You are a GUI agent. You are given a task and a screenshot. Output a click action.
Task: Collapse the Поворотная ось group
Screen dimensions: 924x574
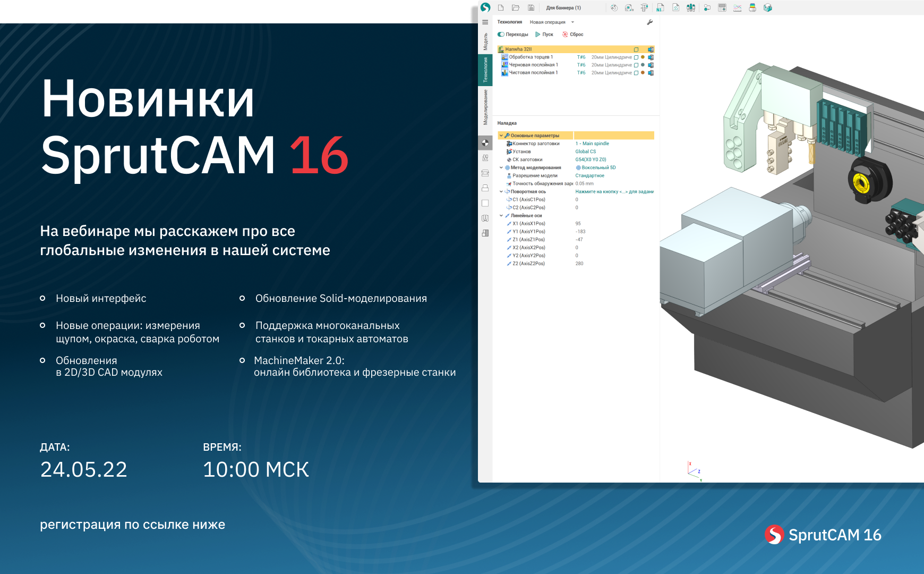501,191
